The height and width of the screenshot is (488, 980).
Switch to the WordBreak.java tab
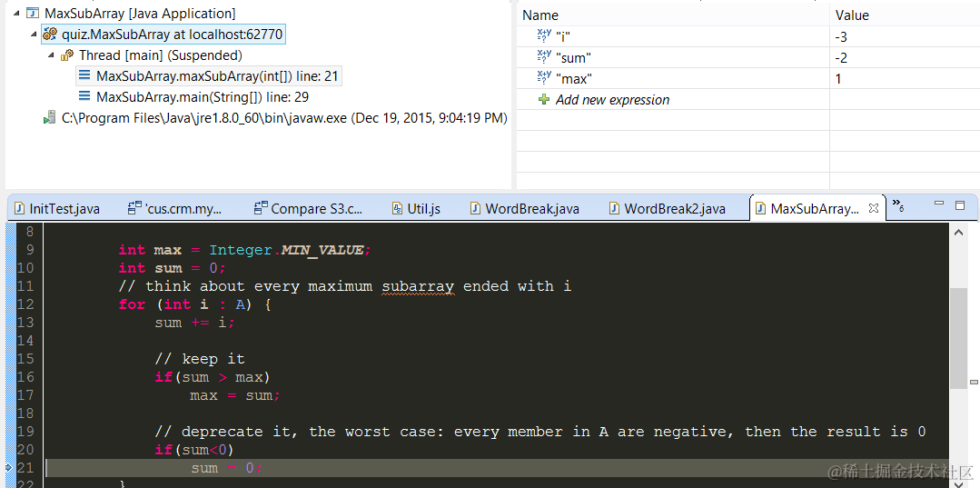524,208
